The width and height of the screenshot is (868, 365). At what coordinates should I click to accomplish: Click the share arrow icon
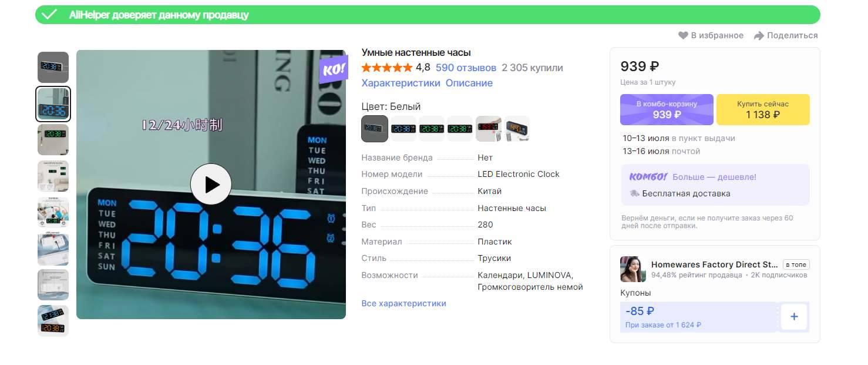tap(759, 36)
